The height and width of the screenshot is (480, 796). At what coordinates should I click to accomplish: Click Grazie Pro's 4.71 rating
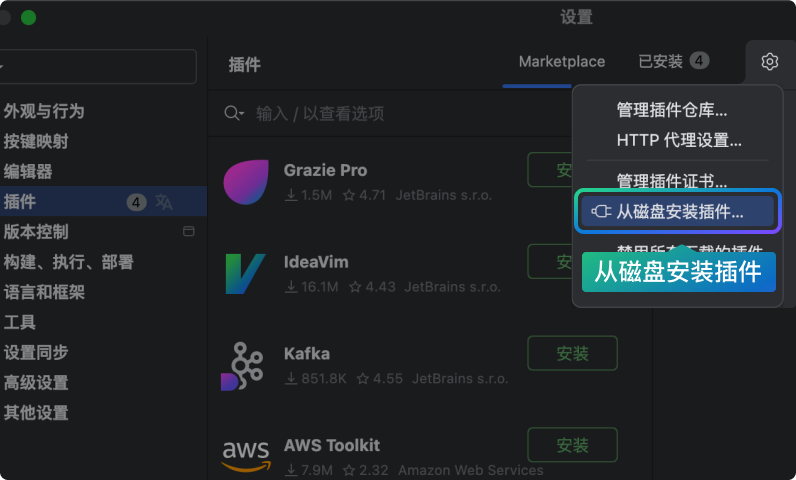tap(364, 195)
